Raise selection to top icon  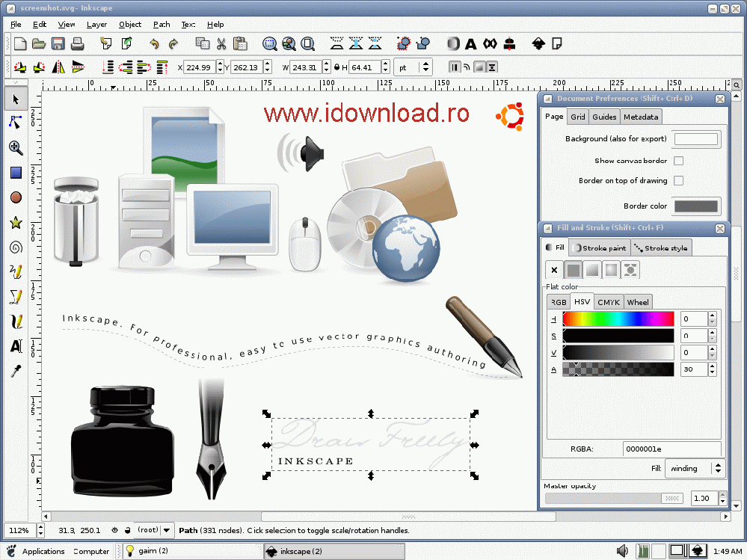click(x=162, y=67)
